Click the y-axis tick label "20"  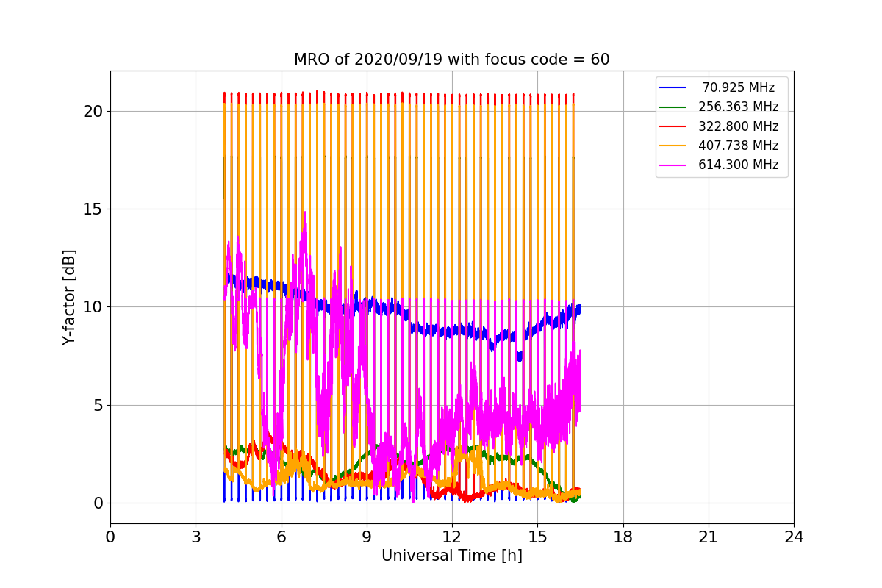pos(94,111)
